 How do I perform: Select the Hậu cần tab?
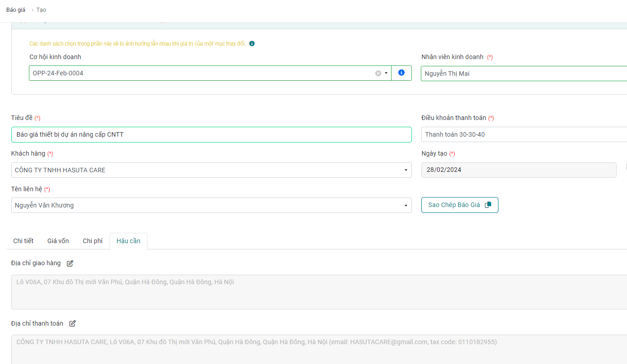tap(129, 241)
